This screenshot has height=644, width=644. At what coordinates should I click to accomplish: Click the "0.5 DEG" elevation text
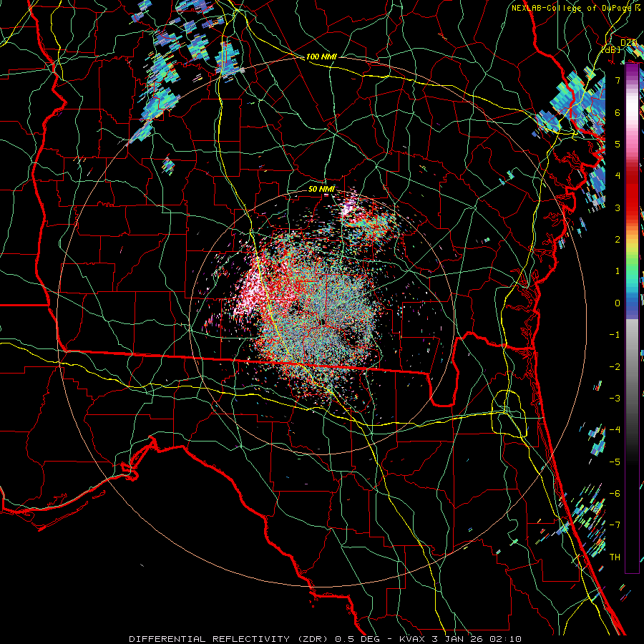pos(357,639)
